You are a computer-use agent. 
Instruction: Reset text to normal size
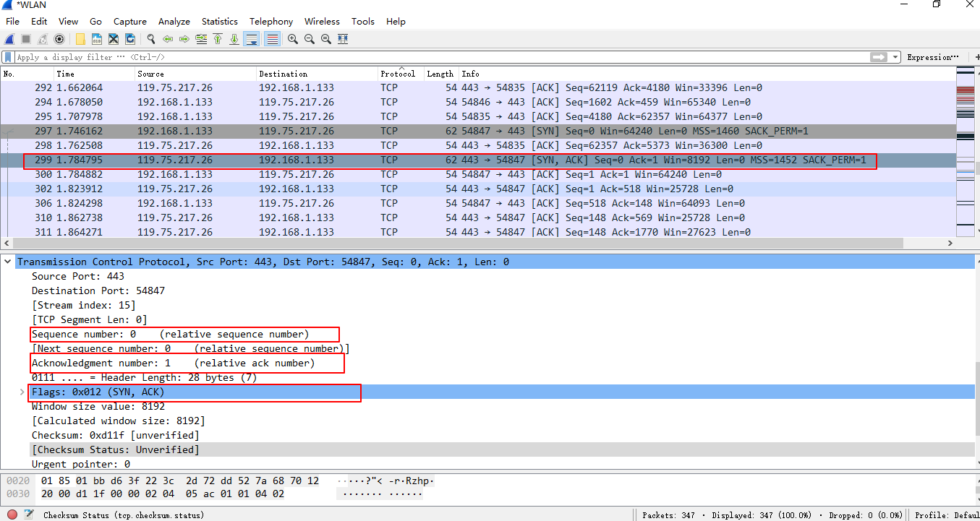[x=326, y=39]
